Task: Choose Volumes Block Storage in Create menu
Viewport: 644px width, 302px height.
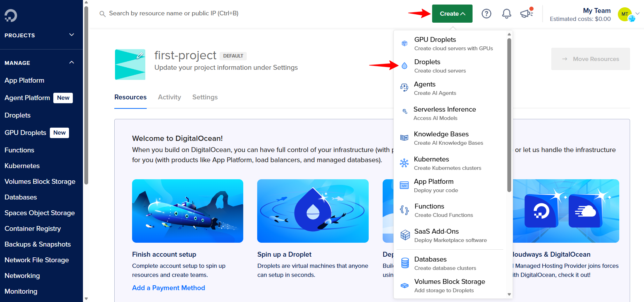Action: (450, 286)
